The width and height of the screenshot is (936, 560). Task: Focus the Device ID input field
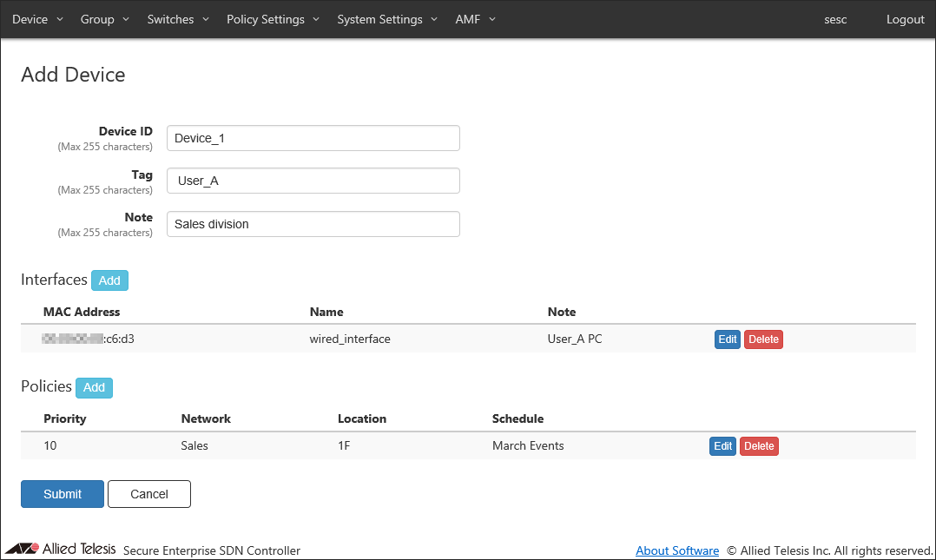(313, 138)
